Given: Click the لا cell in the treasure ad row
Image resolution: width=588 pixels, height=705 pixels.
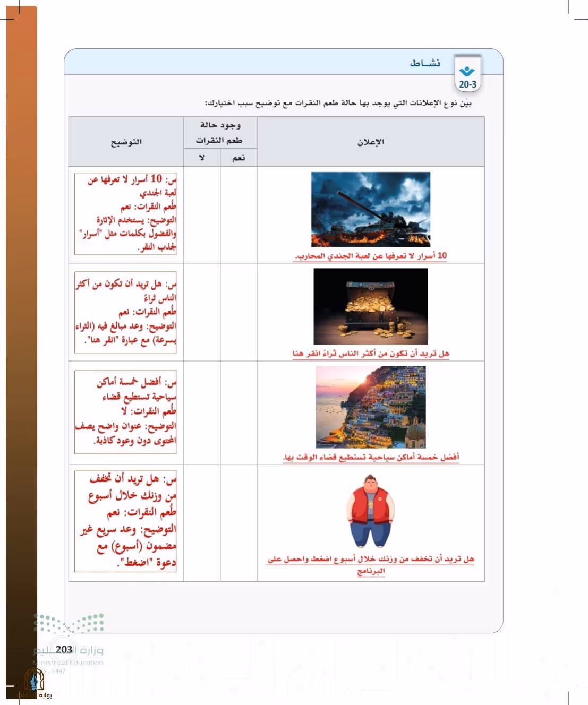Looking at the screenshot, I should [x=202, y=312].
